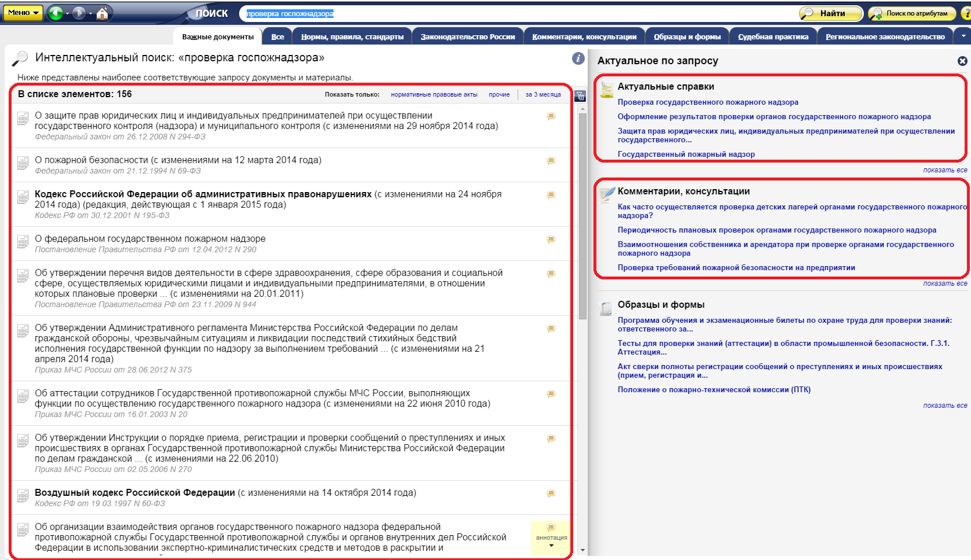Screen dimensions: 971x560
Task: Click comment icon for 'О пожарной безопасности'
Action: tap(551, 161)
